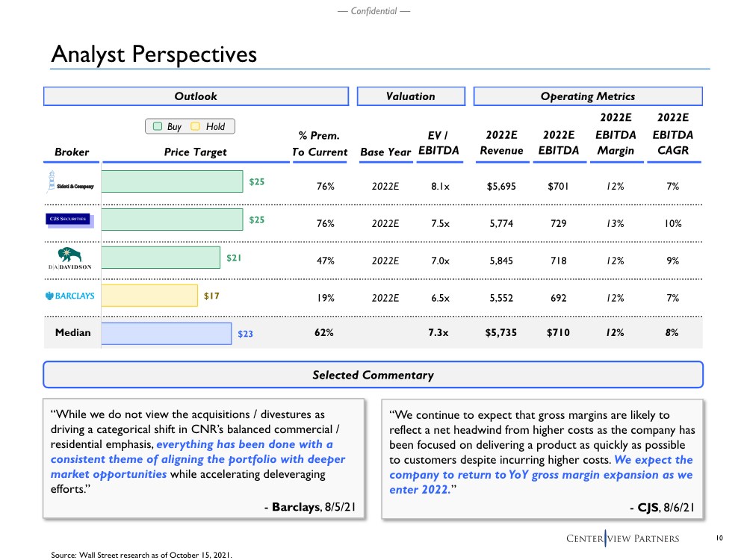This screenshot has width=747, height=560.
Task: Click the Selected Commentary banner
Action: point(373,375)
